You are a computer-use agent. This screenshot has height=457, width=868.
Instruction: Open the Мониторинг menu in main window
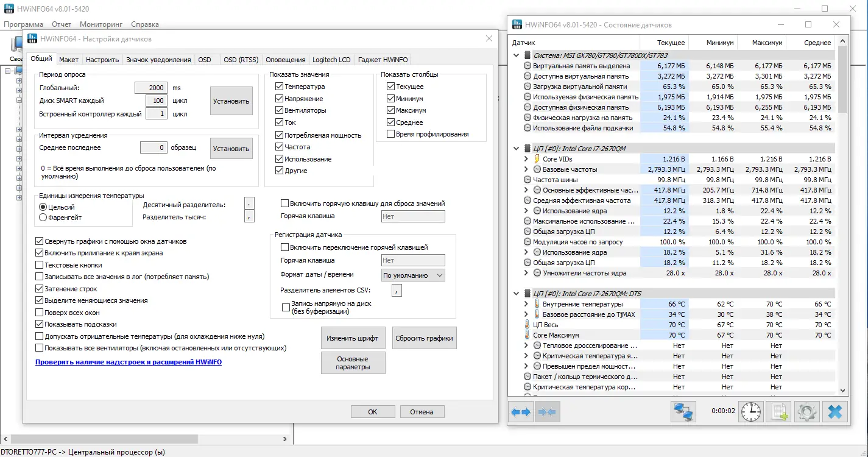pos(101,24)
